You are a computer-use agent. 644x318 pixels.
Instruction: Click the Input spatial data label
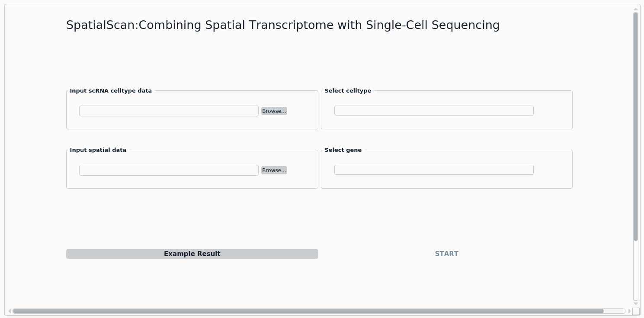[98, 150]
